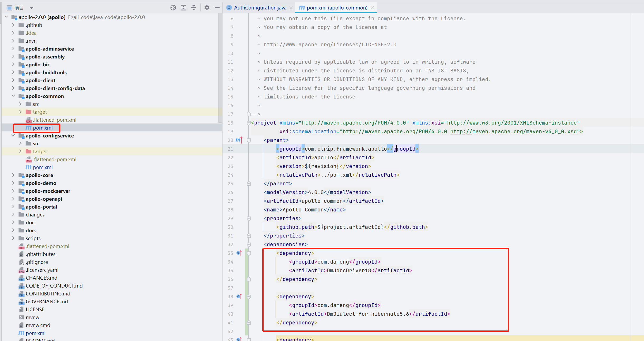Collapse the apollo-common module folder
The image size is (644, 341).
tap(13, 96)
